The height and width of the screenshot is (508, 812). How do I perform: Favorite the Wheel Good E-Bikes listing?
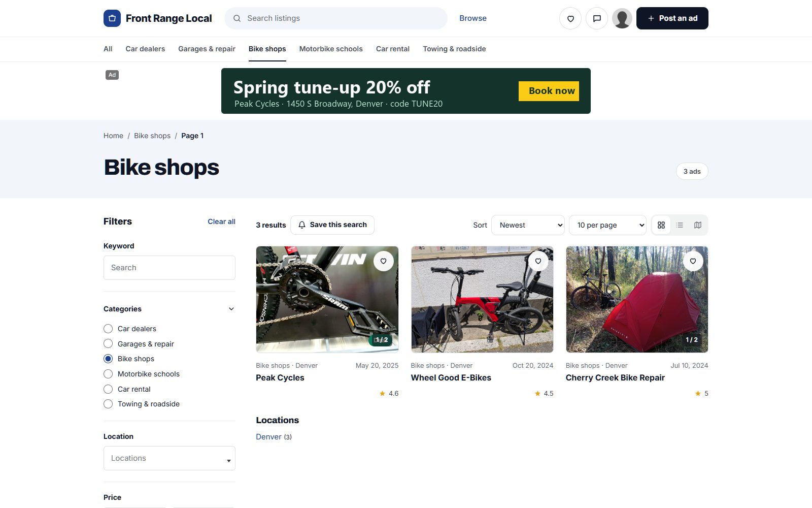pos(538,261)
